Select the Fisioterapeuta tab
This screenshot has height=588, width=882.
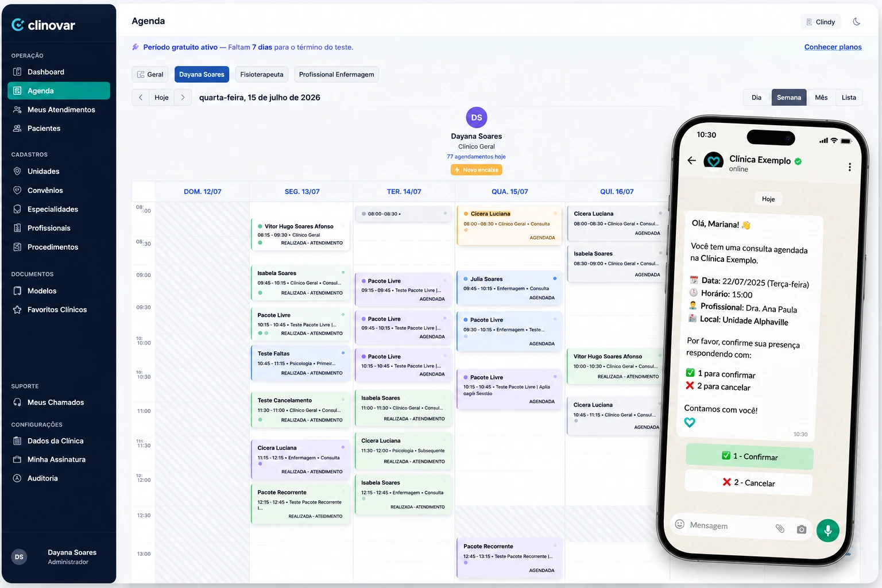262,75
